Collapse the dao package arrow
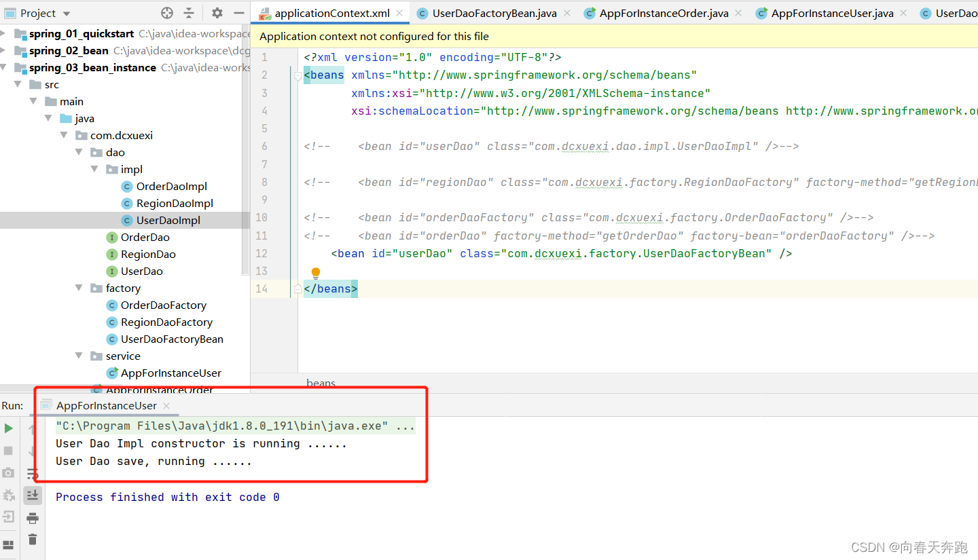The image size is (978, 560). 79,152
